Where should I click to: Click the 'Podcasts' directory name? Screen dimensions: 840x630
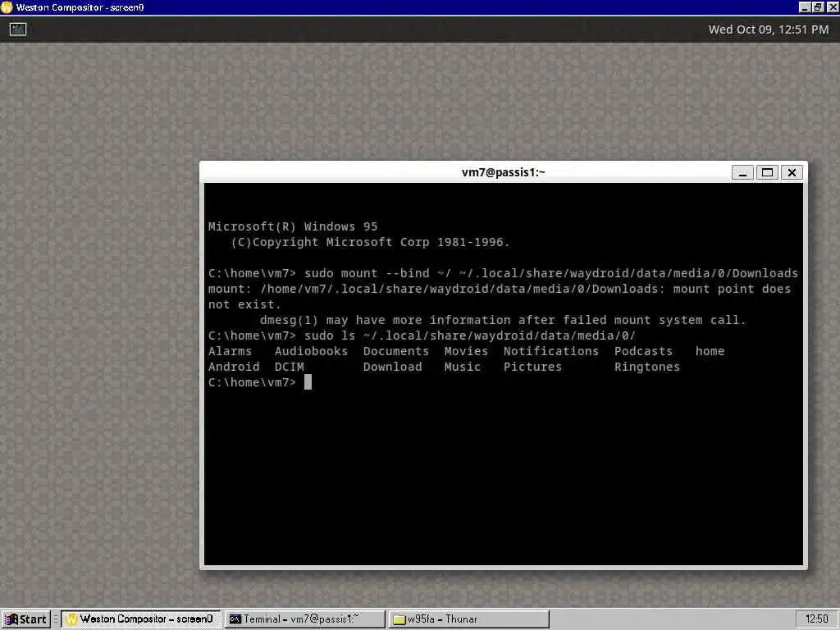pyautogui.click(x=643, y=351)
